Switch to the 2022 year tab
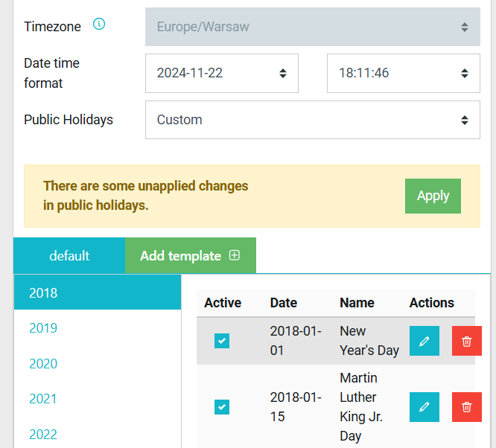496x448 pixels. [x=98, y=435]
